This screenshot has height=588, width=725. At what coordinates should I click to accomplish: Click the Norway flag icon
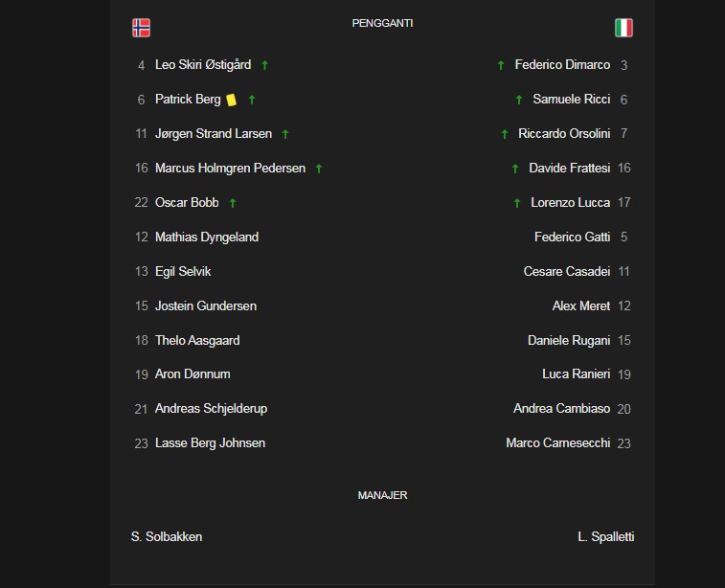point(141,28)
